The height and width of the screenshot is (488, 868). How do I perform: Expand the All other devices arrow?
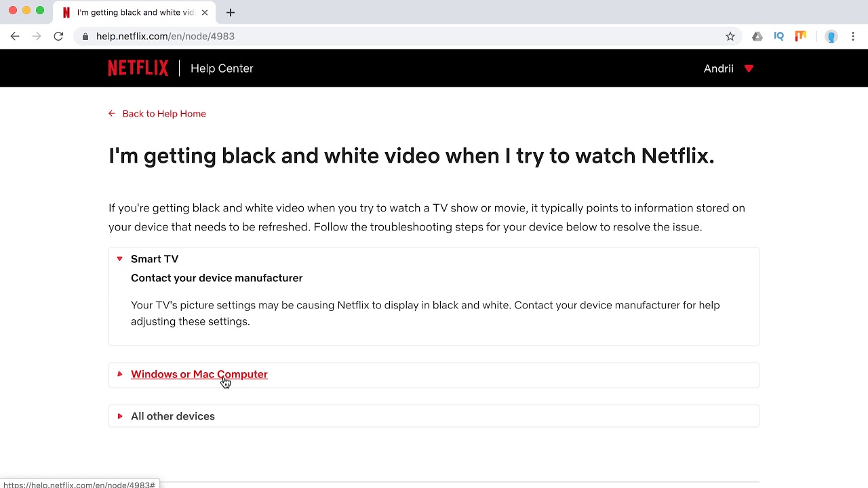(x=120, y=416)
